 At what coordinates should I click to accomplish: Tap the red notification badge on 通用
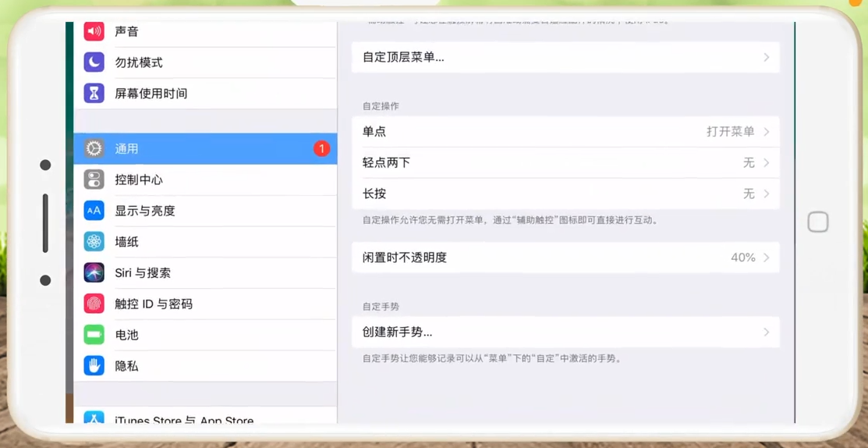(321, 148)
